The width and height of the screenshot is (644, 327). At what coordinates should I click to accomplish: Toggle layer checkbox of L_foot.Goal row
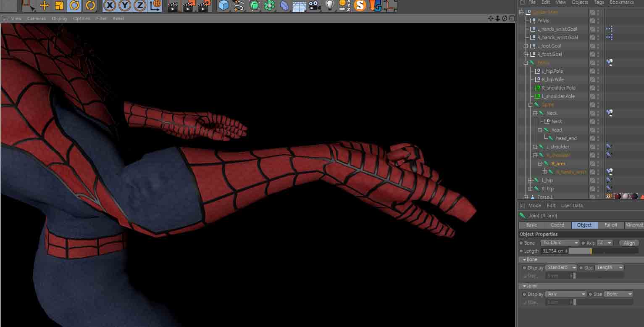[592, 46]
